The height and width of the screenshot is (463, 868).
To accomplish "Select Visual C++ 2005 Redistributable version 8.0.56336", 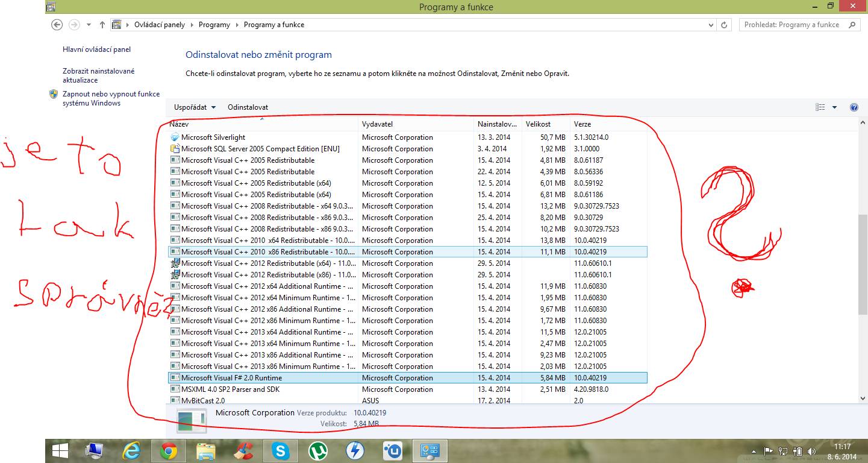I will click(408, 172).
